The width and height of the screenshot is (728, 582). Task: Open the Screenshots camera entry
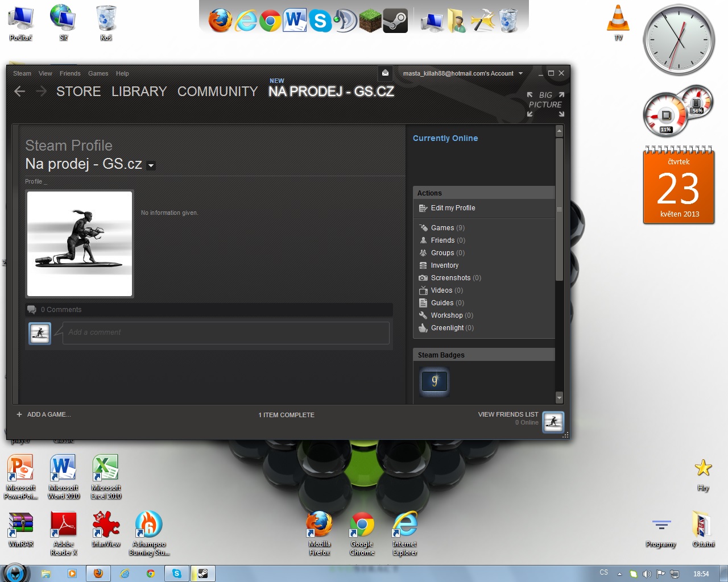pyautogui.click(x=450, y=278)
